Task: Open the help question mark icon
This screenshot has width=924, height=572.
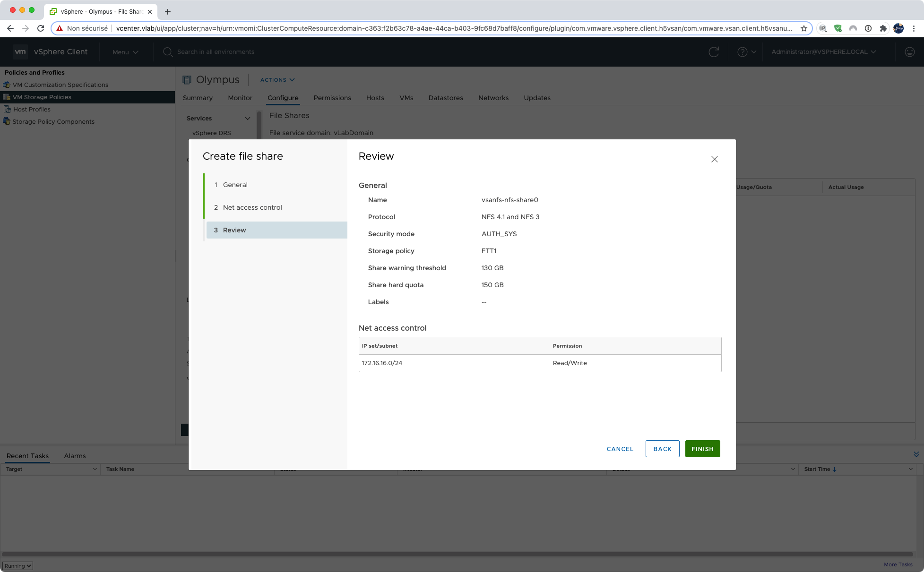Action: click(743, 52)
